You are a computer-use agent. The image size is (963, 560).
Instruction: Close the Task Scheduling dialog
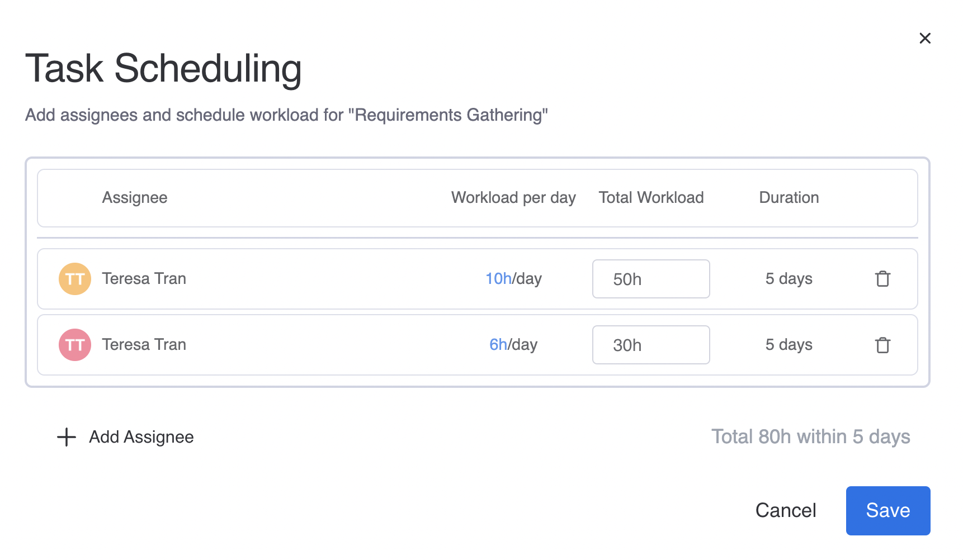[x=925, y=38]
